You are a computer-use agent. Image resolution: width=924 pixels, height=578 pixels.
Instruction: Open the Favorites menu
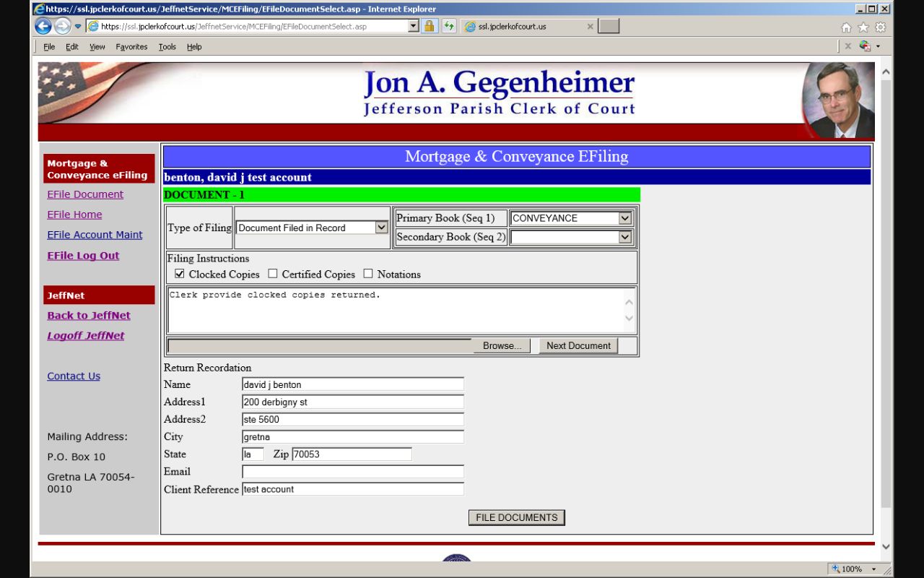[131, 47]
